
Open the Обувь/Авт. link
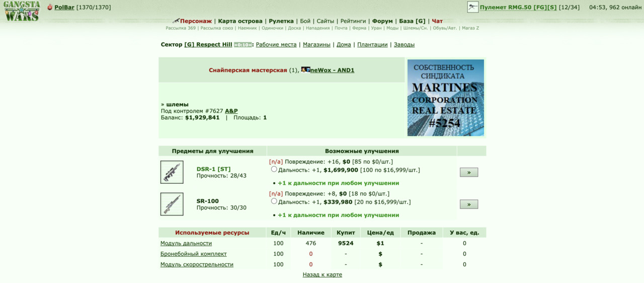click(x=445, y=28)
